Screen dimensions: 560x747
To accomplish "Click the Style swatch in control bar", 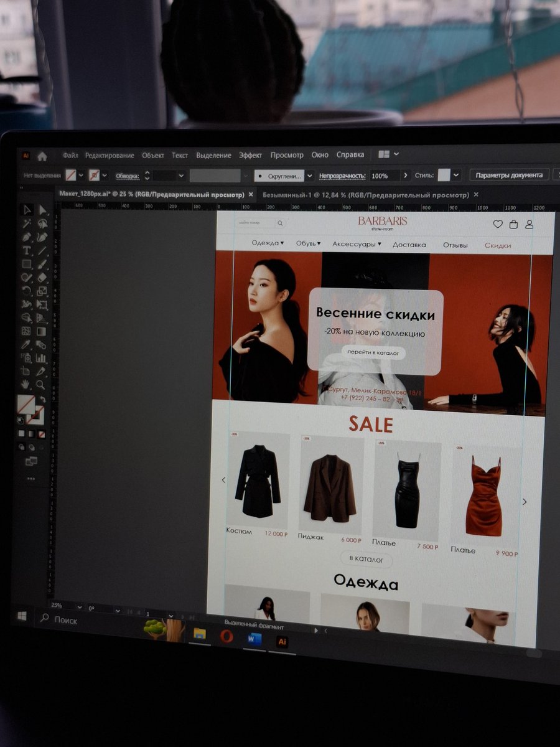I will [x=444, y=175].
